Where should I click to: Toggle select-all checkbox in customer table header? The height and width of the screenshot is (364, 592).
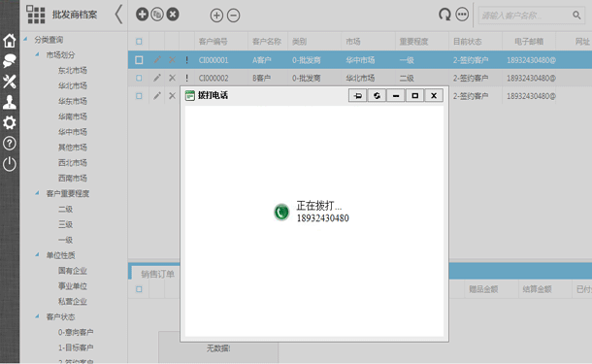point(139,42)
